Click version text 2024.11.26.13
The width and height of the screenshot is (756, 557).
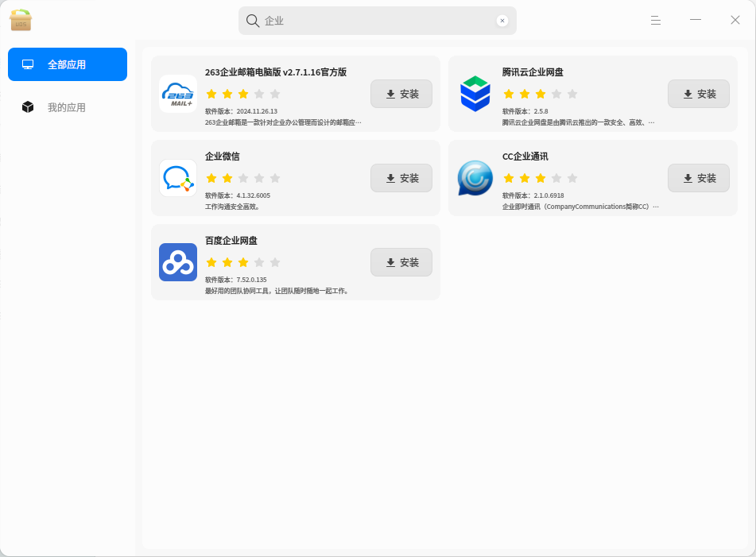257,111
